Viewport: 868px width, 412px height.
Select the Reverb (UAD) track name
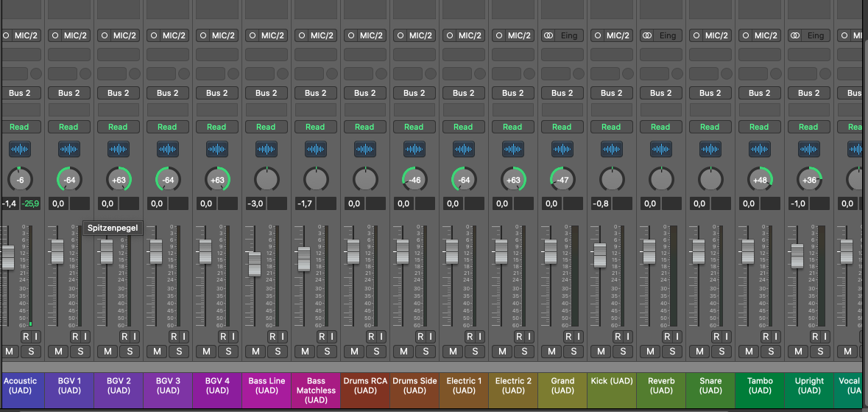pyautogui.click(x=661, y=385)
